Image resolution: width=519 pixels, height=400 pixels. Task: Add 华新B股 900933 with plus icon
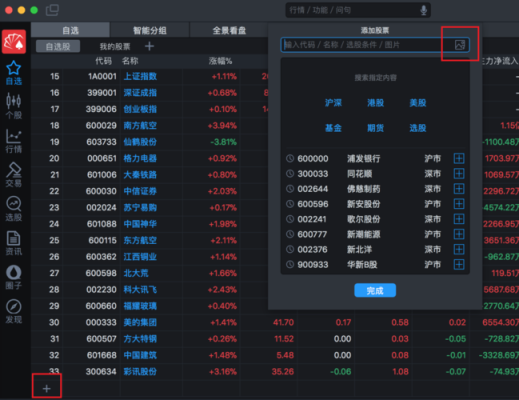[x=459, y=265]
